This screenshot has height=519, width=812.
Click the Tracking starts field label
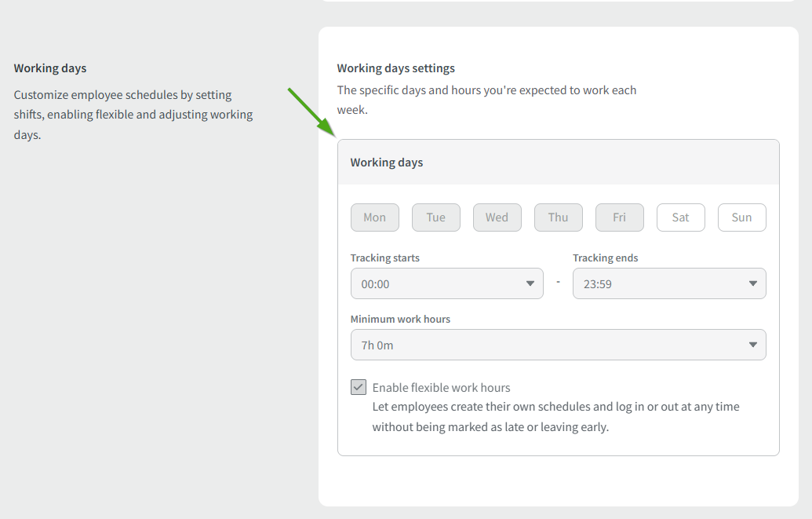coord(384,258)
